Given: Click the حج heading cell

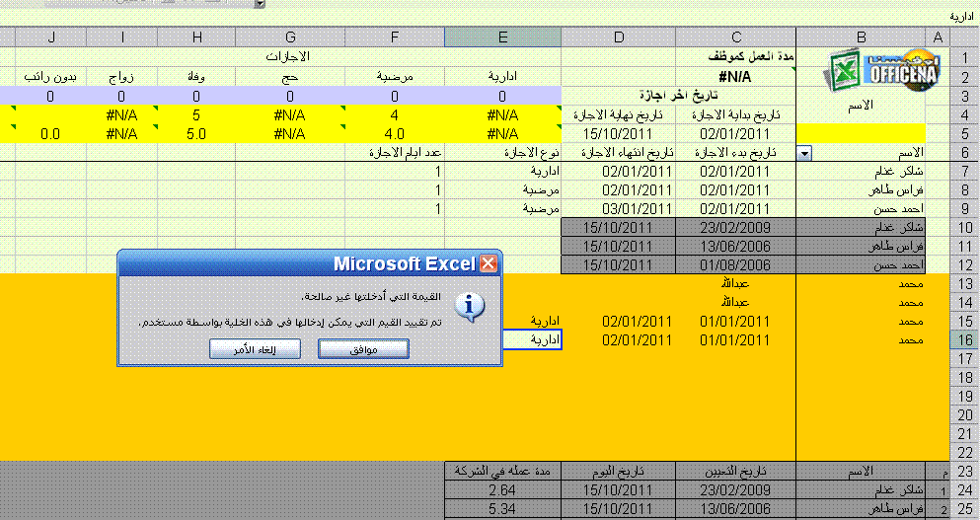Looking at the screenshot, I should coord(290,77).
